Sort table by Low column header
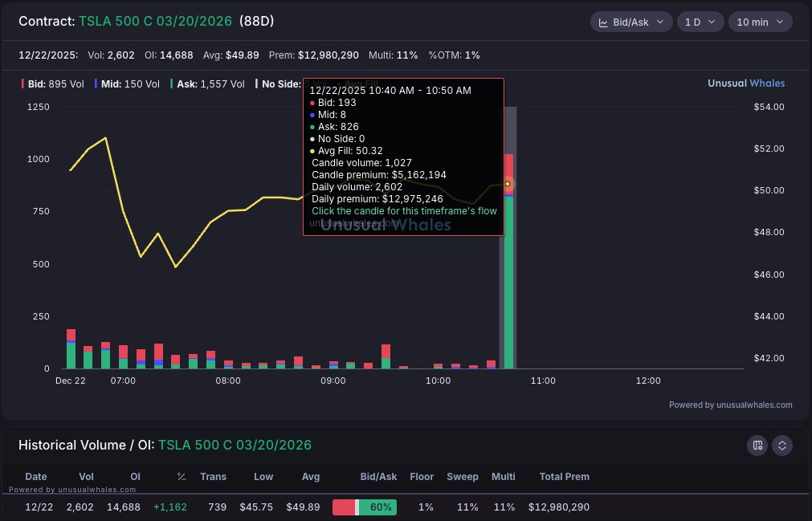The width and height of the screenshot is (812, 521). pyautogui.click(x=263, y=477)
